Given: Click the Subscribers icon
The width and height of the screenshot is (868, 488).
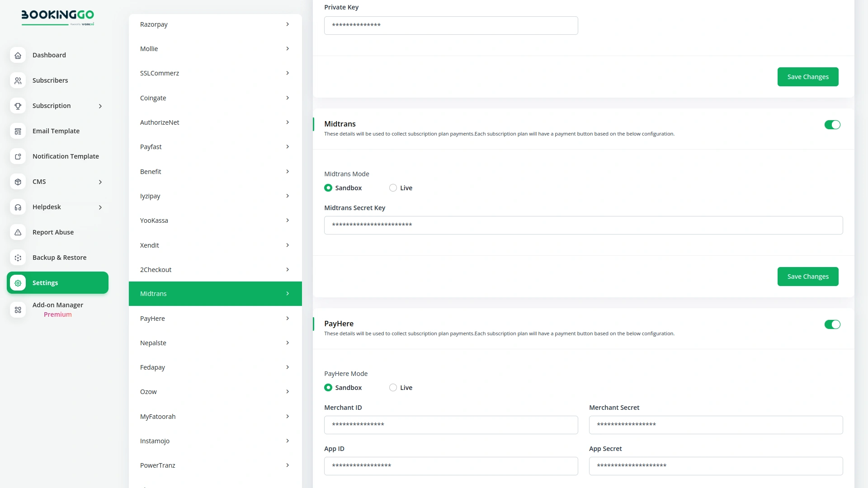Looking at the screenshot, I should pos(18,80).
